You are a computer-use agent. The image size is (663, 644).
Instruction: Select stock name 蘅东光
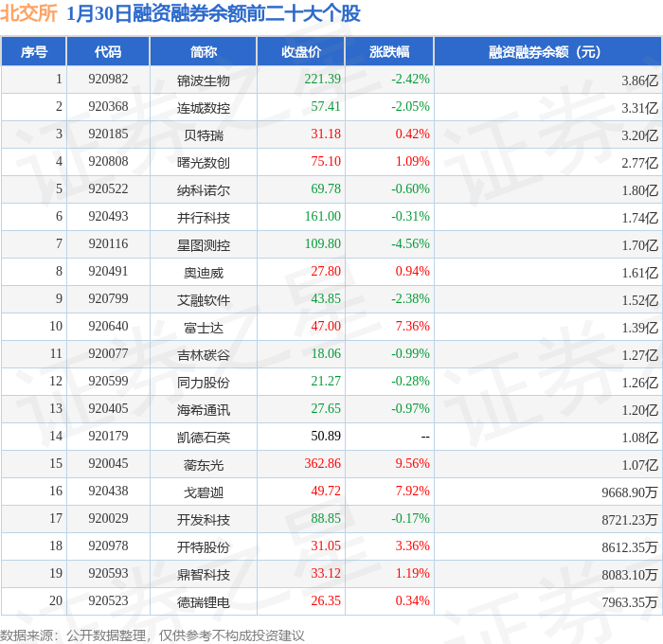tap(204, 465)
